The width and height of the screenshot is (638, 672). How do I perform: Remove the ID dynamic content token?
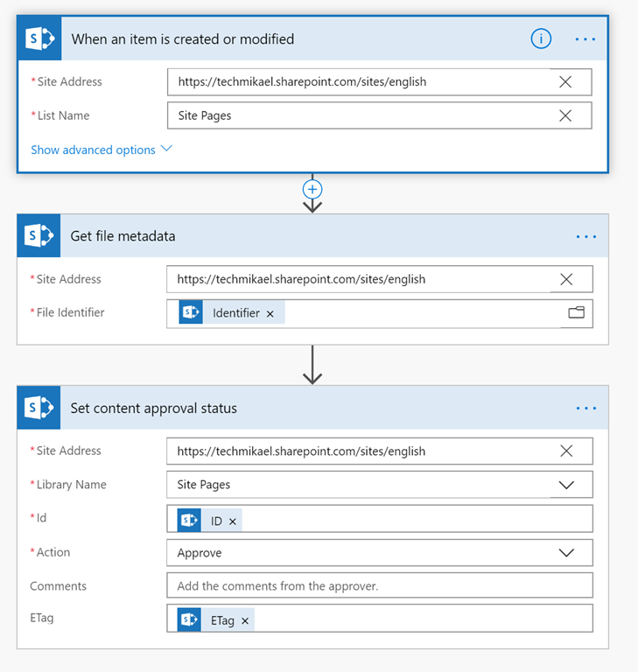point(233,521)
